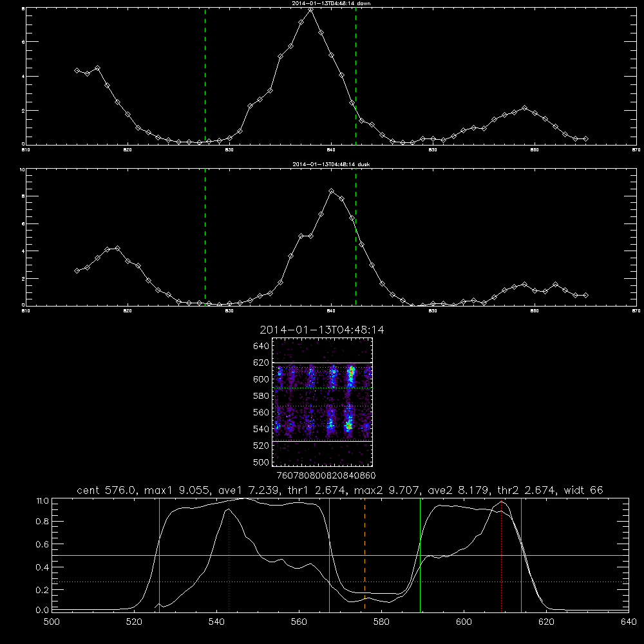This screenshot has width=644, height=644.
Task: Click x-axis label "640" of the bottom plot
Action: tap(629, 622)
